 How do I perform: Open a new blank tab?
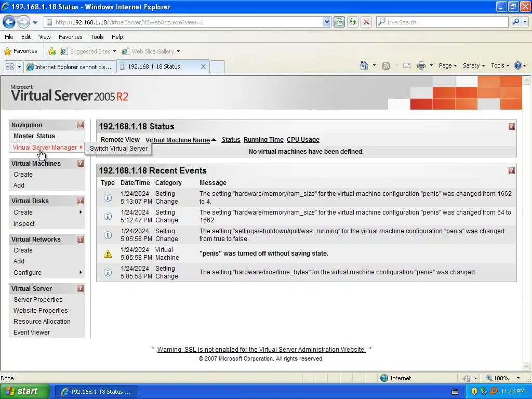click(217, 66)
